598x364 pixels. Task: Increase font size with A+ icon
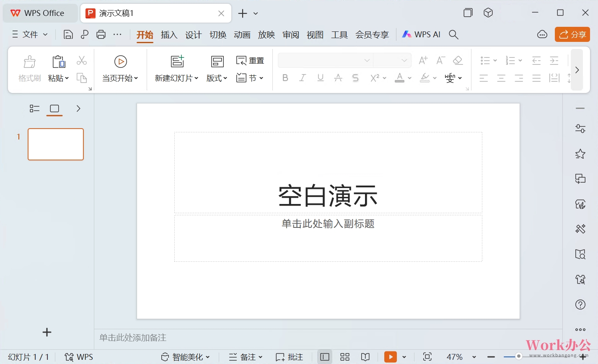coord(423,60)
